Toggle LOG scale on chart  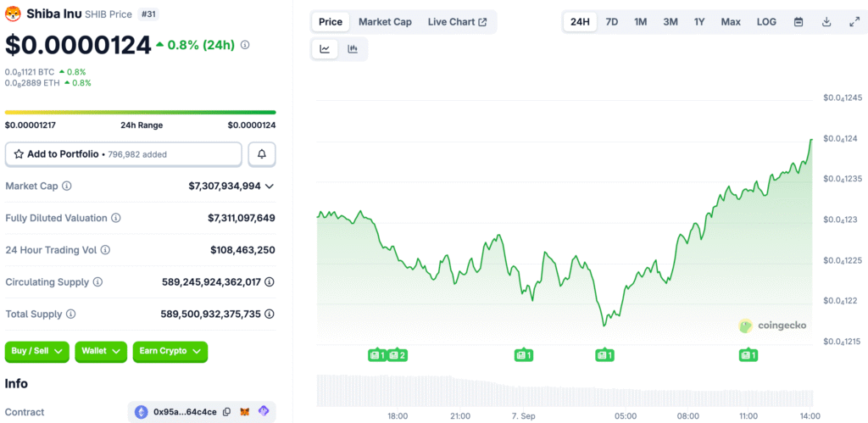tap(766, 22)
